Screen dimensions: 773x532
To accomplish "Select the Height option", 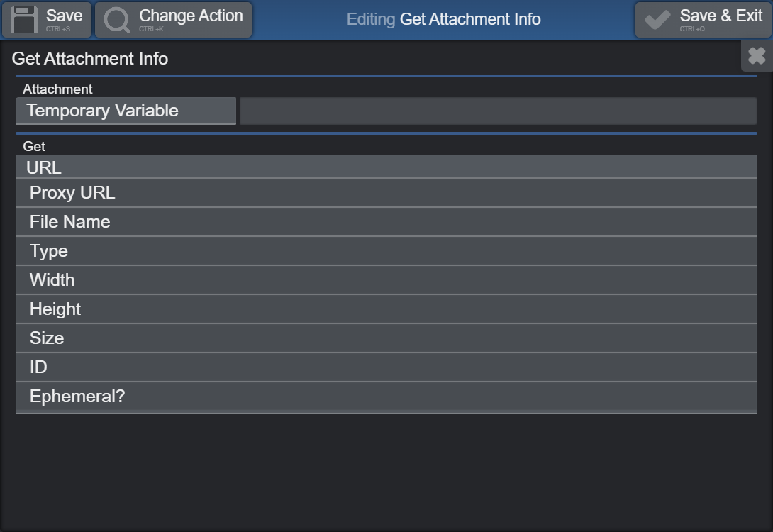I will pos(386,309).
